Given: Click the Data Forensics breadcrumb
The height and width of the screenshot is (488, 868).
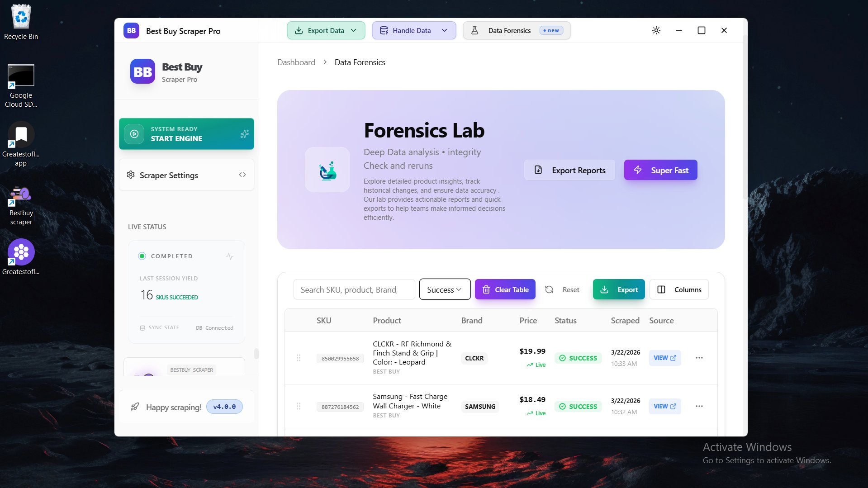Looking at the screenshot, I should pos(360,62).
